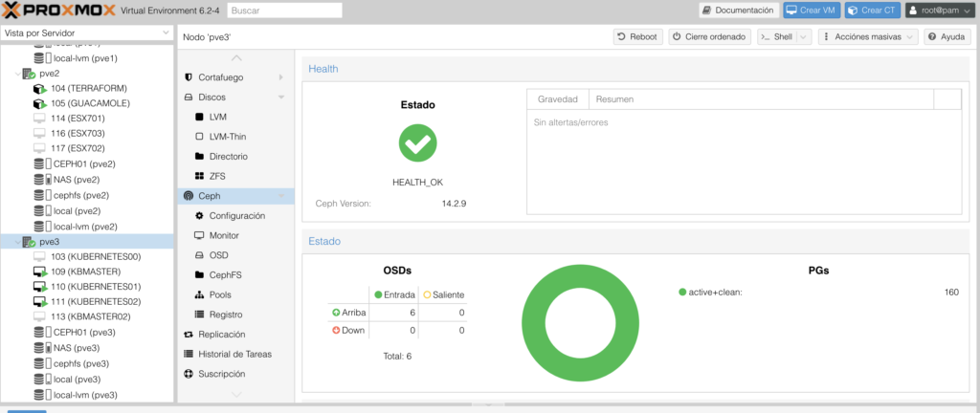Image resolution: width=980 pixels, height=413 pixels.
Task: Click the Cierre ordenado button
Action: (709, 37)
